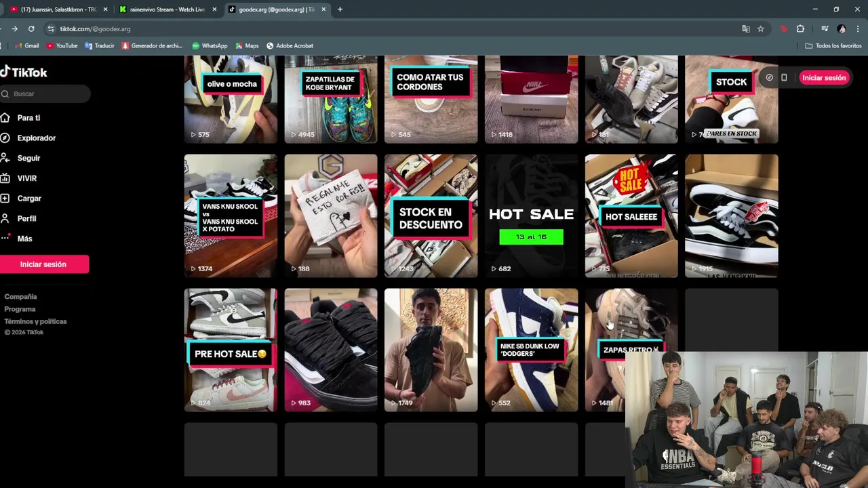Screen dimensions: 868x488
Task: Open Seguir following page
Action: [28, 158]
